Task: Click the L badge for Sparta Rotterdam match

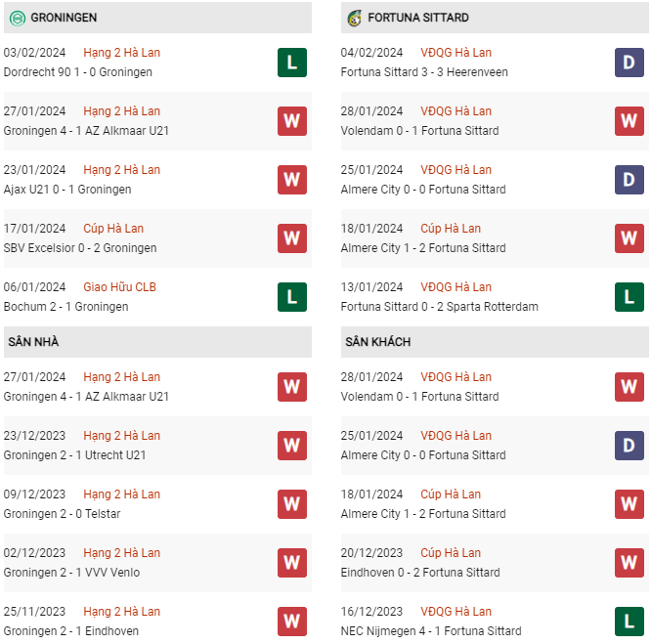Action: coord(629,297)
